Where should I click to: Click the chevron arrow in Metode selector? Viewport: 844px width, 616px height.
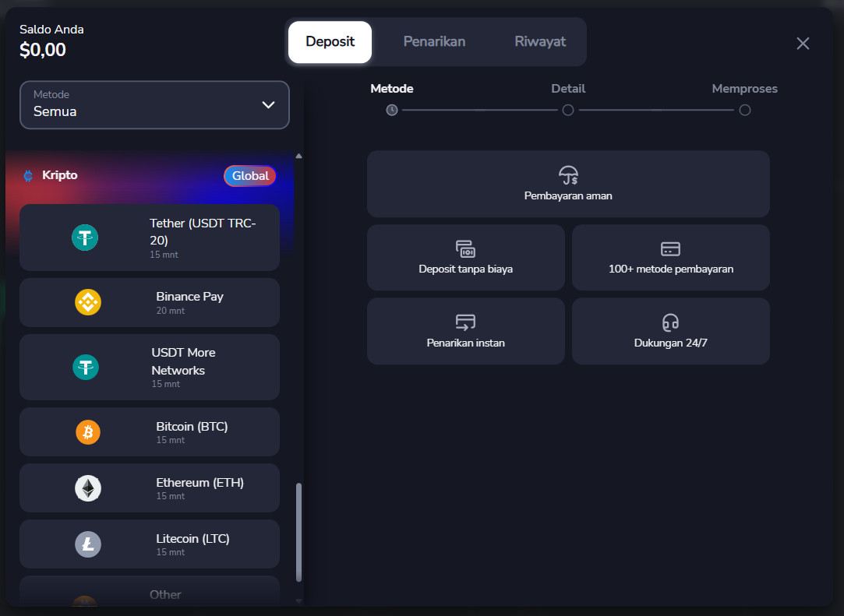[x=268, y=104]
